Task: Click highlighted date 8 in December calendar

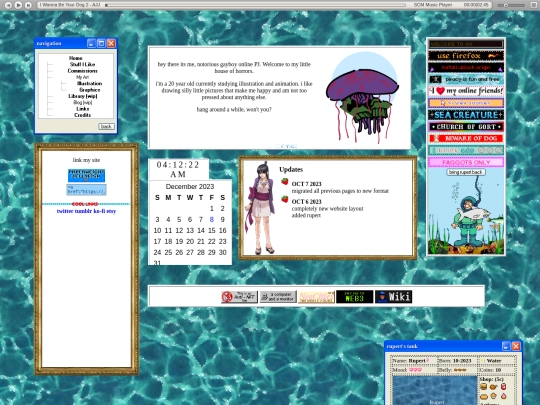Action: (211, 219)
